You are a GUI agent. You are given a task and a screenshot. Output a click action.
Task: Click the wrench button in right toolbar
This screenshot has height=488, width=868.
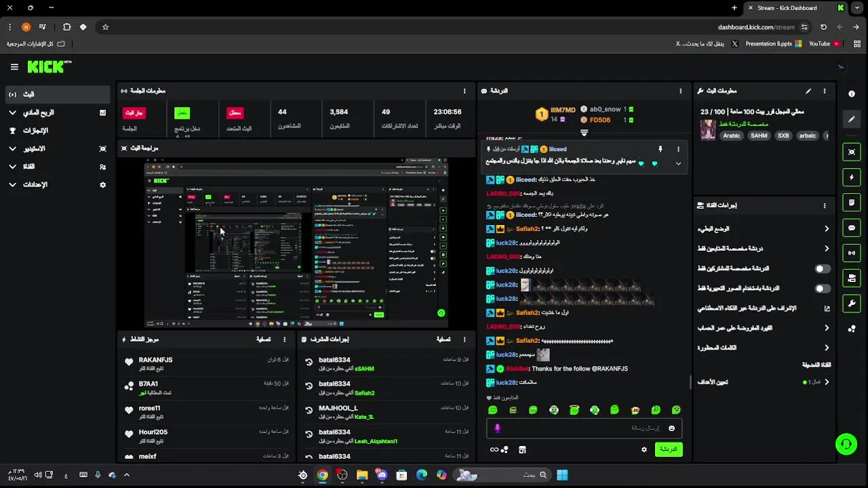click(852, 303)
